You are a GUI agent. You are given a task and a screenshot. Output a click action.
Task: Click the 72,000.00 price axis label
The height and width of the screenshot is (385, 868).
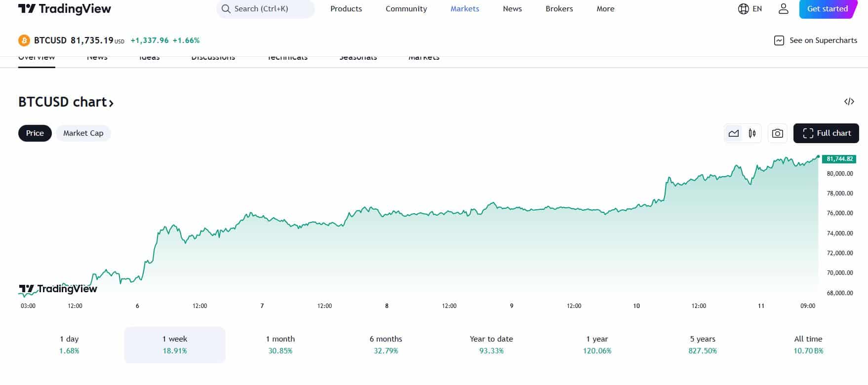pyautogui.click(x=840, y=253)
